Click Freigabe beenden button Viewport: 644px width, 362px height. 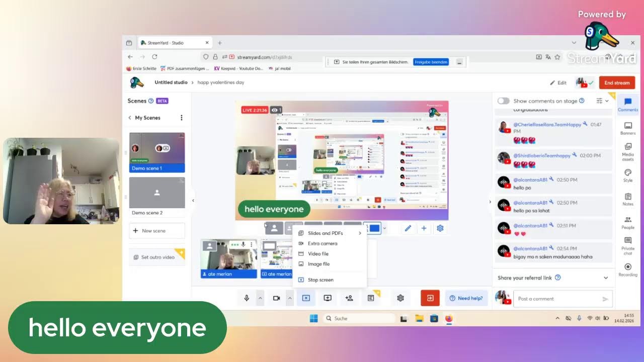[431, 62]
